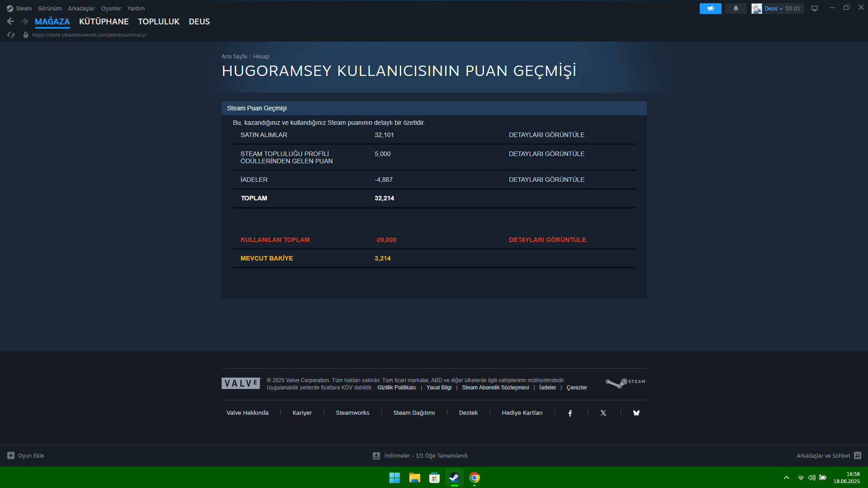Open Steam Dağıtımı footer link
The height and width of the screenshot is (488, 868).
414,413
